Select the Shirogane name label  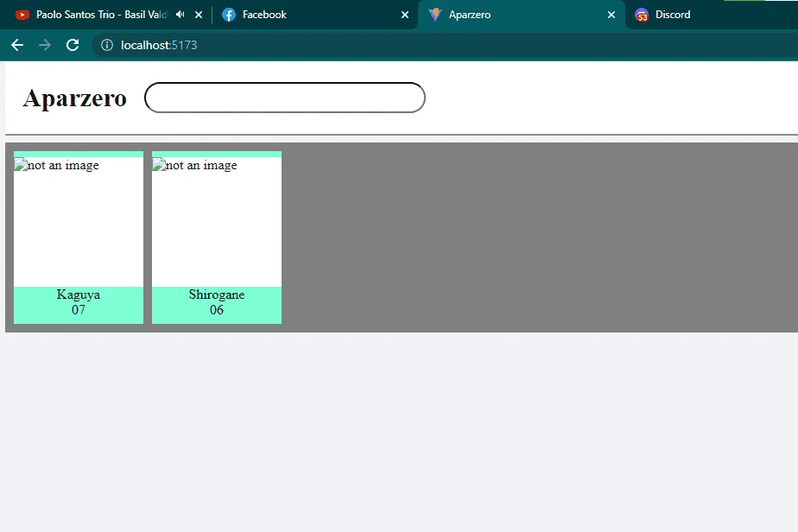tap(217, 294)
